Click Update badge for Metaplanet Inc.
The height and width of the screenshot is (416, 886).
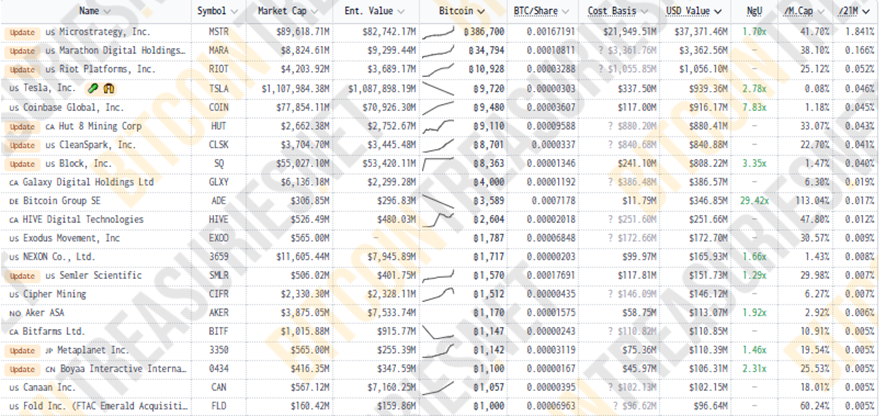point(22,350)
